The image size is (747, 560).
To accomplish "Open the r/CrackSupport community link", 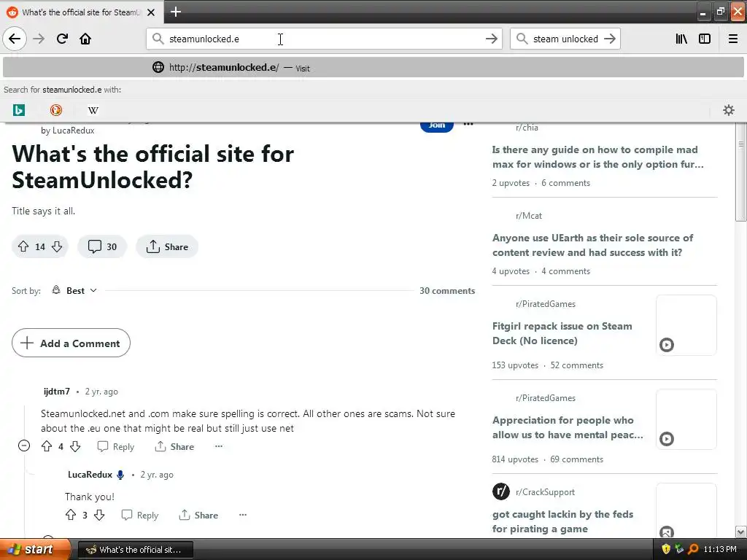I will [545, 492].
